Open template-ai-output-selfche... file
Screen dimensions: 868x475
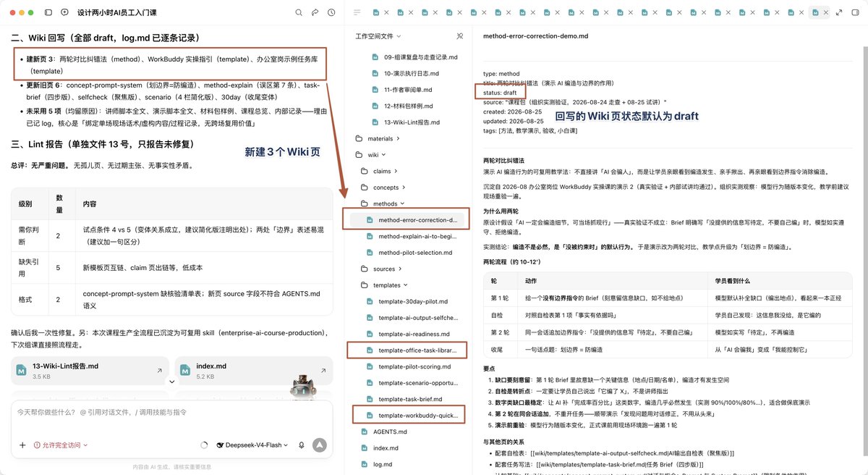(412, 318)
